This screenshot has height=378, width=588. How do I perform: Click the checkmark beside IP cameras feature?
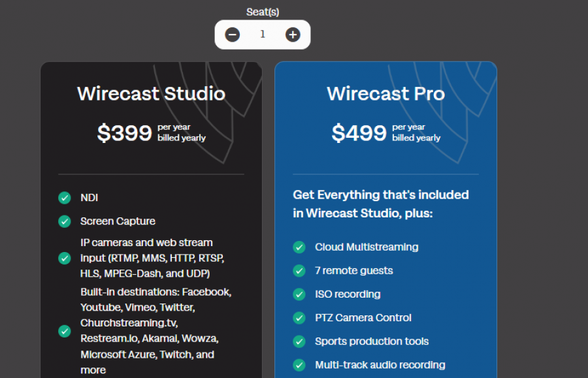pos(65,258)
